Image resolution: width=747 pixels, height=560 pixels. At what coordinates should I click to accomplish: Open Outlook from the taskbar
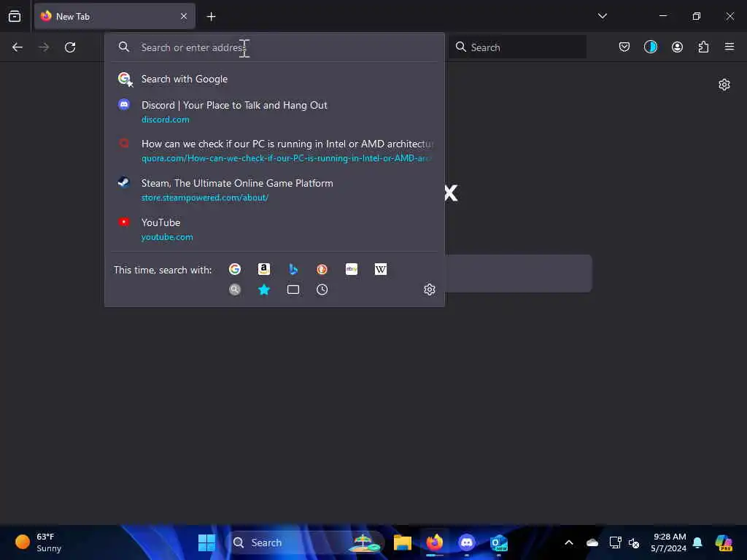[499, 542]
